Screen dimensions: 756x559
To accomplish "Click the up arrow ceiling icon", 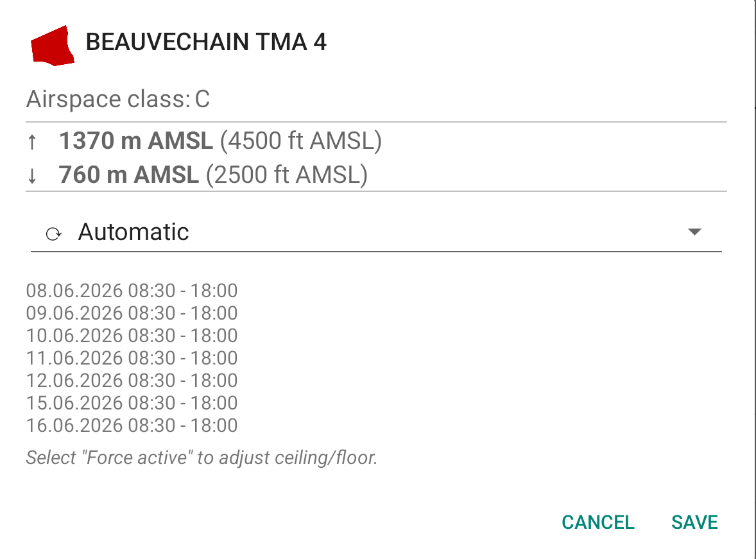I will point(32,142).
